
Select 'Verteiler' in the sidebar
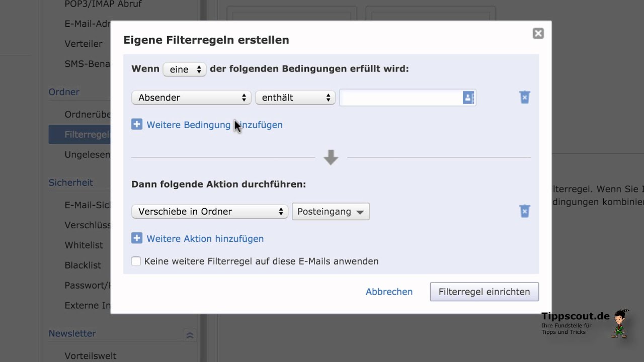click(84, 44)
